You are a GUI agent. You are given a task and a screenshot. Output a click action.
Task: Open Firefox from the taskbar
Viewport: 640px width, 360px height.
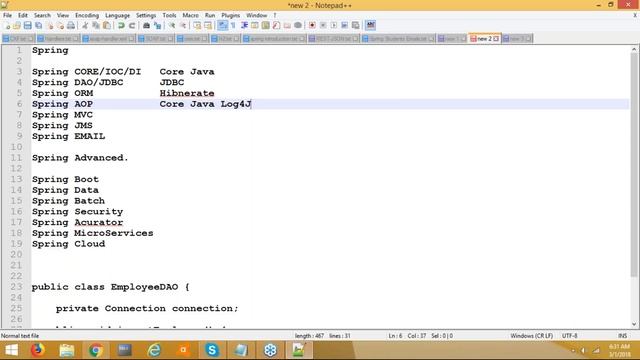click(38, 350)
